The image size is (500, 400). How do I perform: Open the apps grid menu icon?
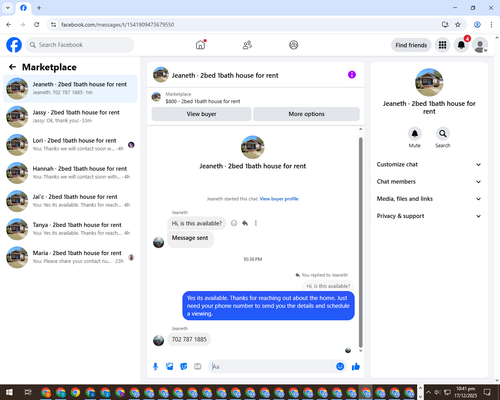[442, 45]
